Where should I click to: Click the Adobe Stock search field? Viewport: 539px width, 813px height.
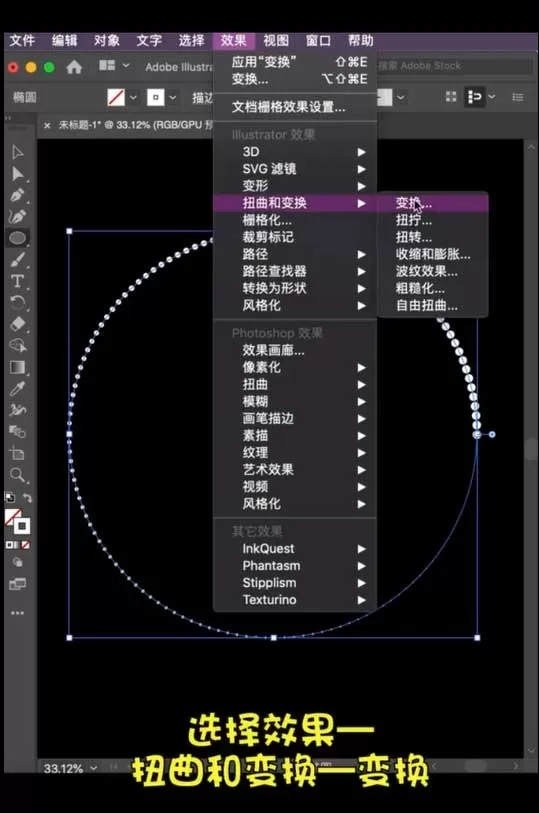[454, 66]
